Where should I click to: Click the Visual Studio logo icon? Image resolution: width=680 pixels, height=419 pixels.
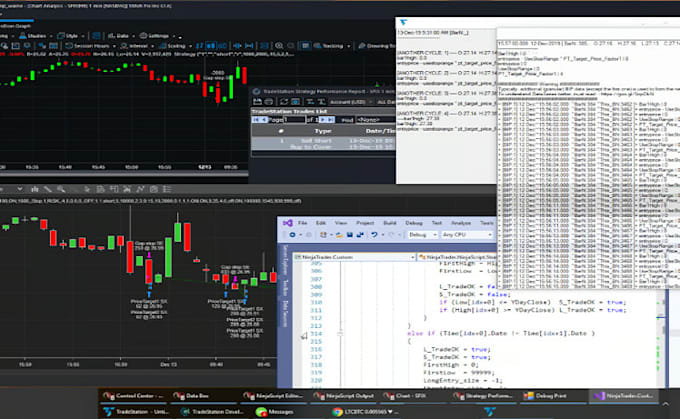(286, 222)
